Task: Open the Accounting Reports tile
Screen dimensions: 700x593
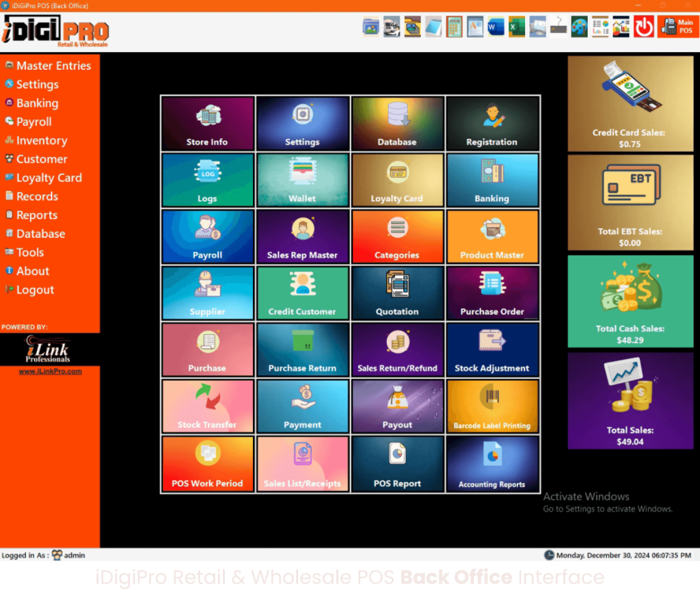Action: (492, 464)
